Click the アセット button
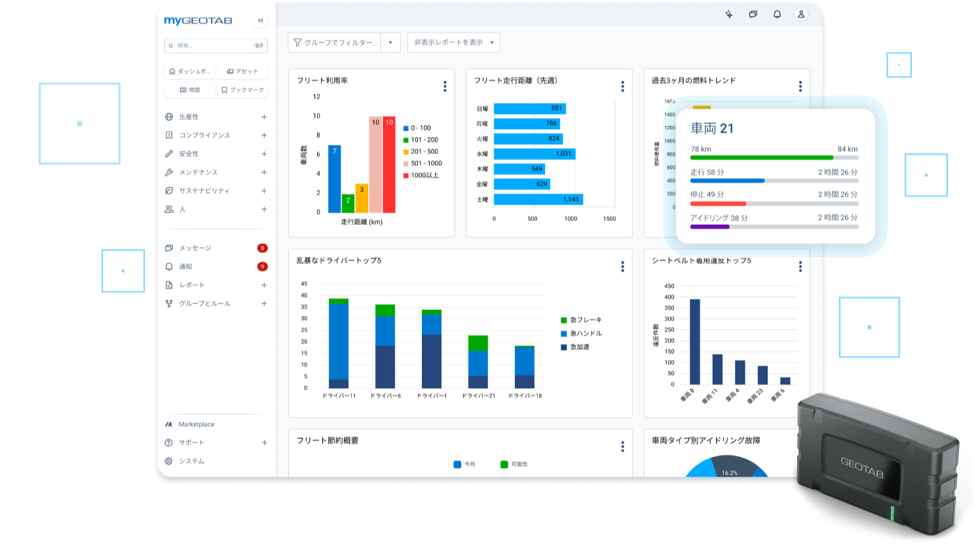This screenshot has height=552, width=980. pyautogui.click(x=242, y=71)
